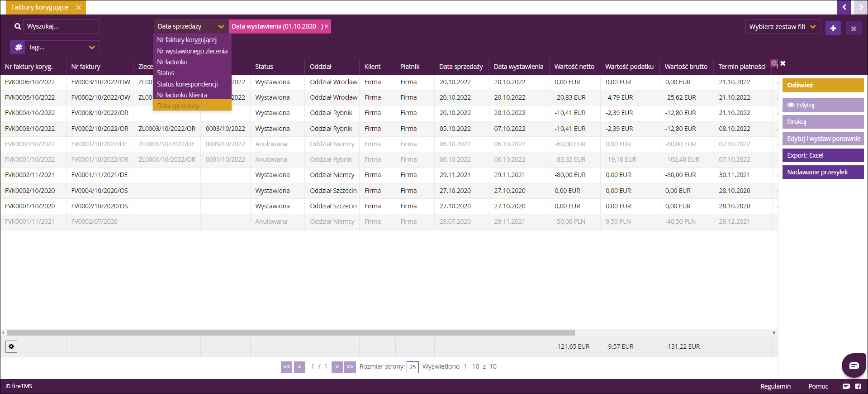Image resolution: width=868 pixels, height=394 pixels.
Task: Focus the Wyszukaj search field
Action: (61, 26)
